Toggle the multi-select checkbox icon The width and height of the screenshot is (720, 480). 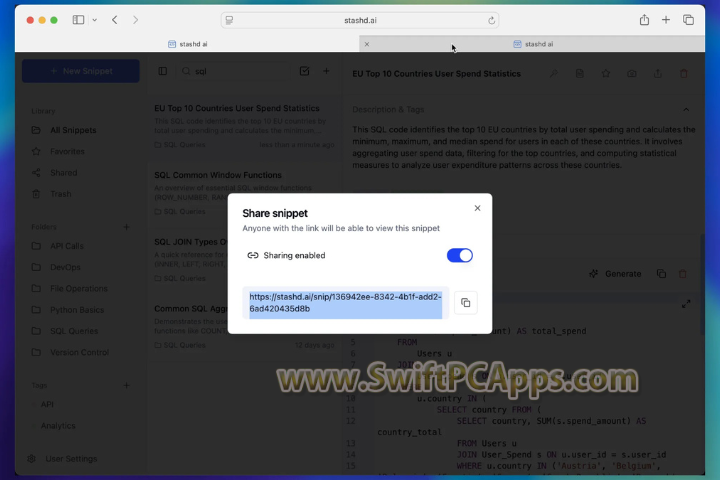tap(305, 71)
